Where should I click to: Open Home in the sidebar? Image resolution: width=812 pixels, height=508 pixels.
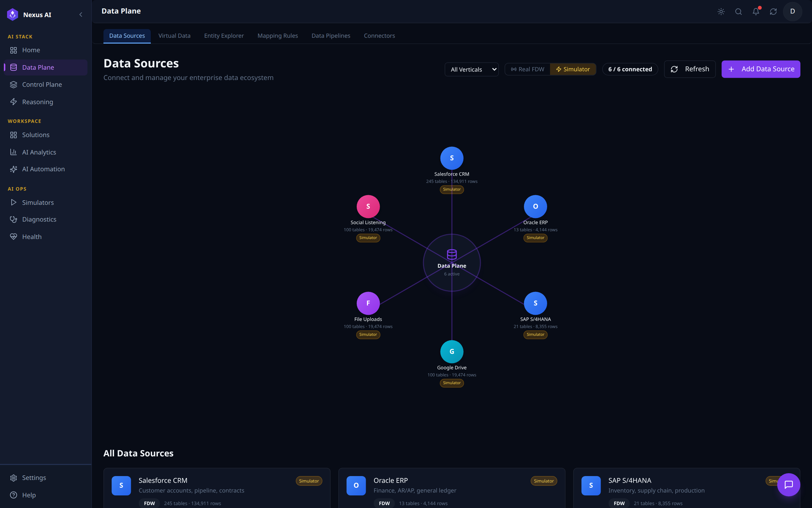(46, 50)
